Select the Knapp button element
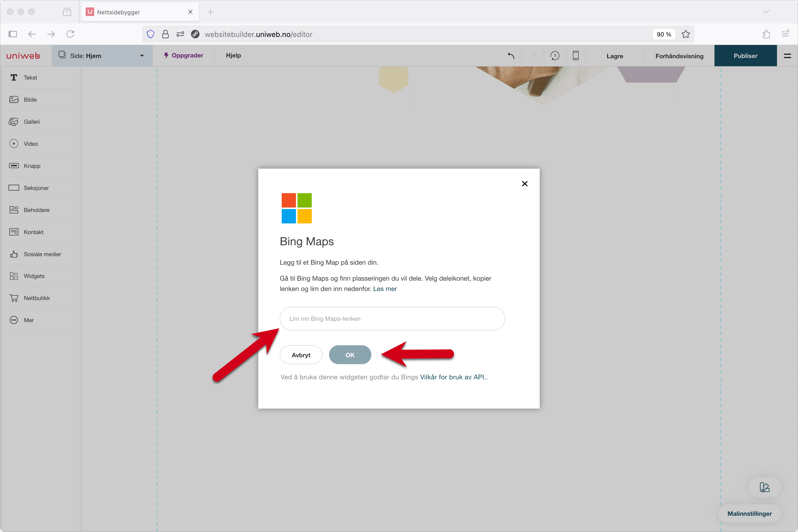 [40, 165]
